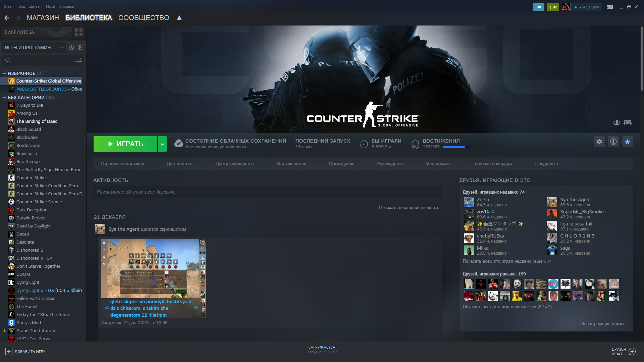
Task: Click the main page vertical scrollbar
Action: [641, 58]
